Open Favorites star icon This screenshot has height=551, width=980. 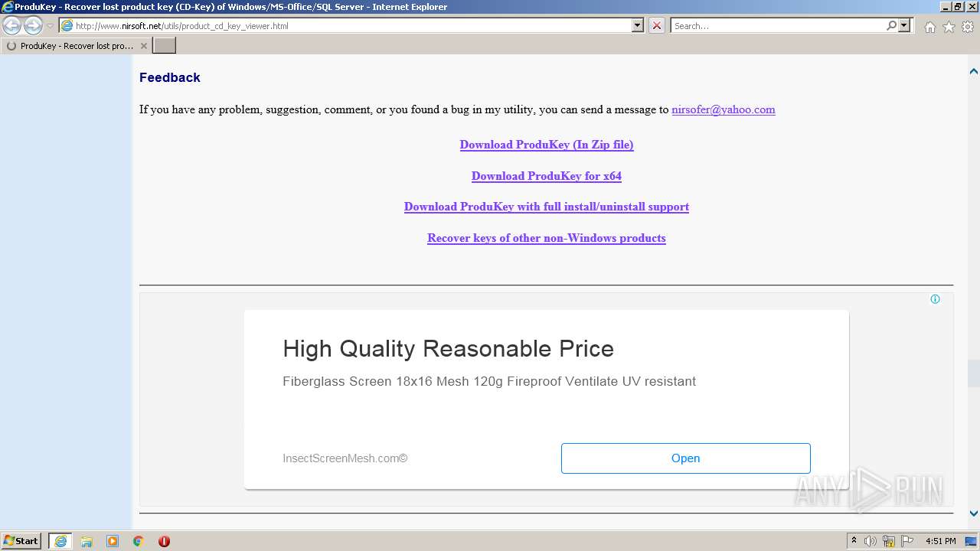click(x=949, y=27)
